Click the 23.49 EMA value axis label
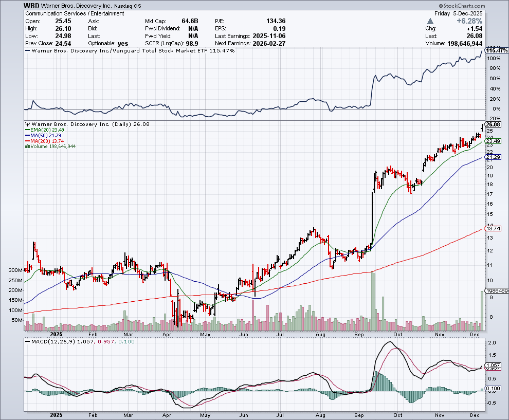The height and width of the screenshot is (420, 509). [x=492, y=141]
